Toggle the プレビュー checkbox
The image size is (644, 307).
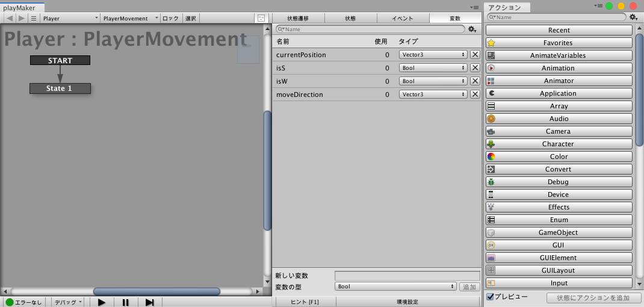490,296
